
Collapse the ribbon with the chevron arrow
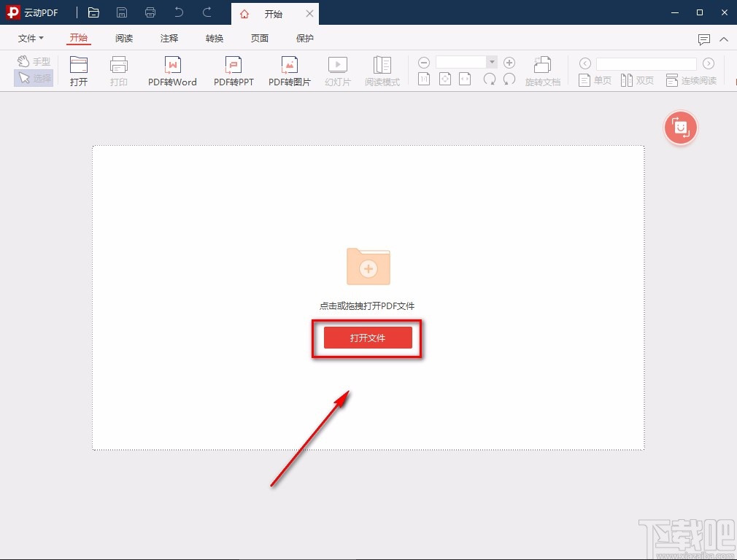724,39
